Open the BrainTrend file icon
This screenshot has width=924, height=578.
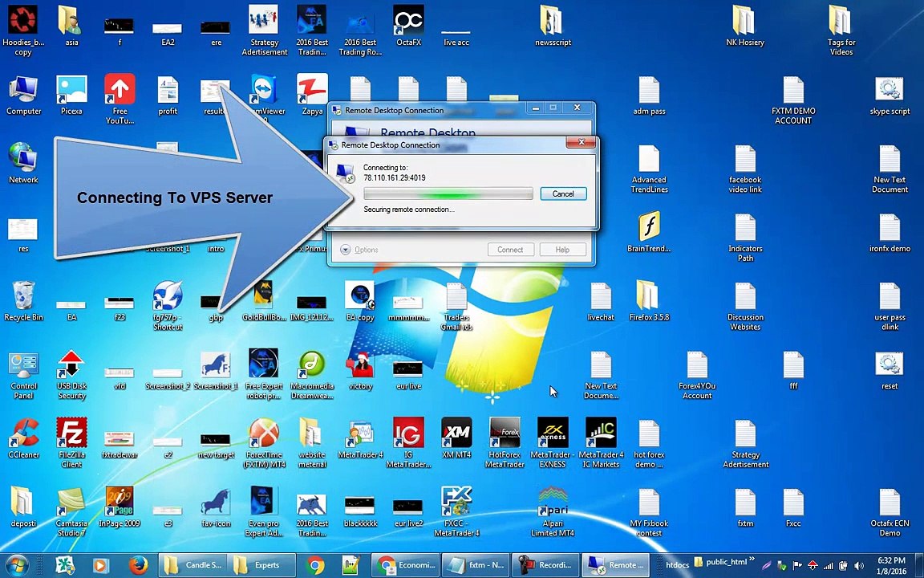click(649, 232)
